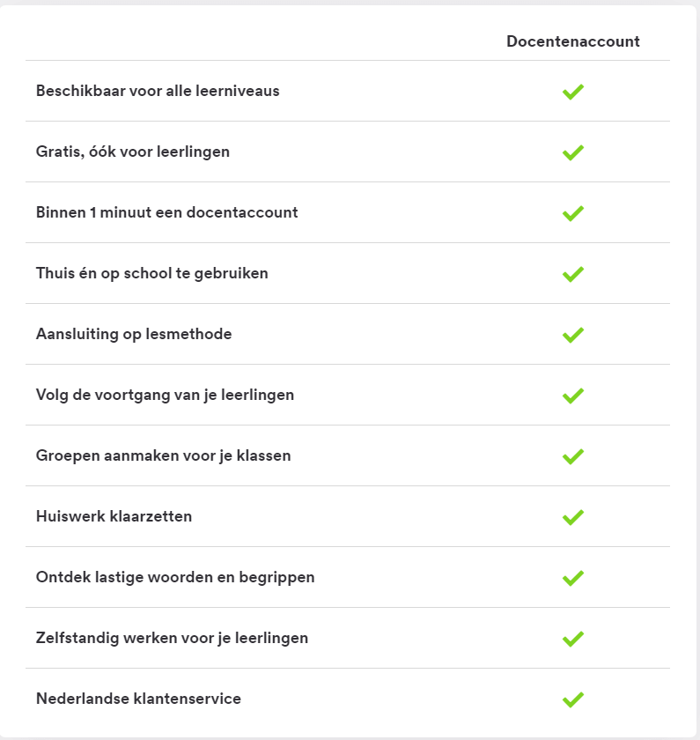Click checkmark for 'Zelfstandig werken voor je leerlingen'
The width and height of the screenshot is (700, 740).
[573, 639]
